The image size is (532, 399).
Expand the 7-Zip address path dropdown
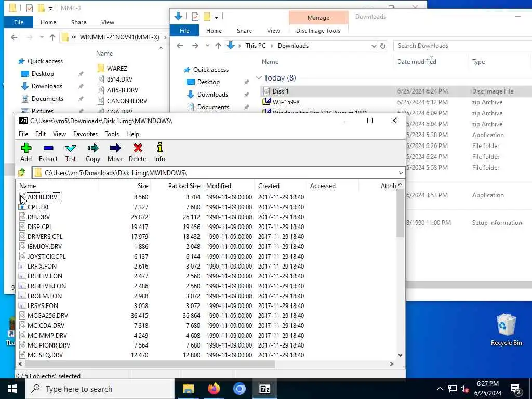coord(401,172)
